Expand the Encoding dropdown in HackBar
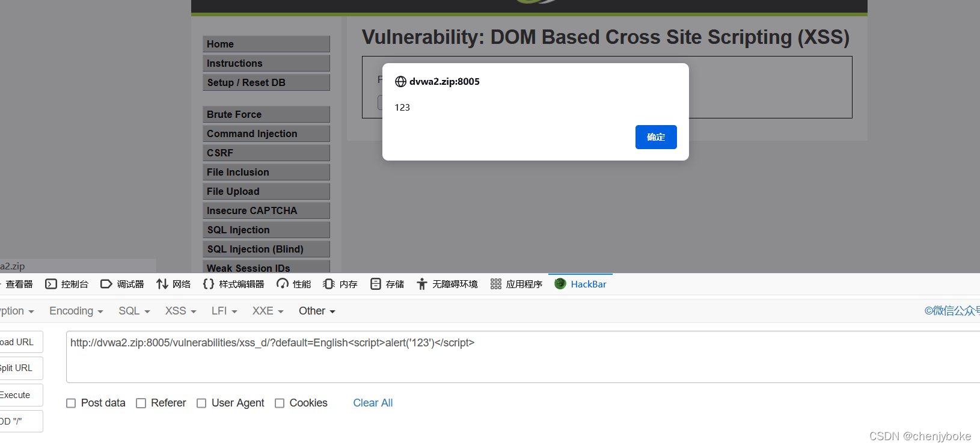The height and width of the screenshot is (448, 980). [x=76, y=311]
